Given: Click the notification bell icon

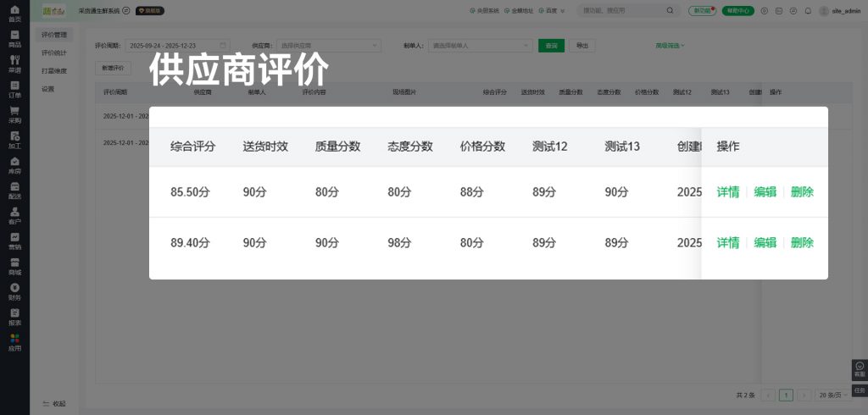Looking at the screenshot, I should coord(808,11).
